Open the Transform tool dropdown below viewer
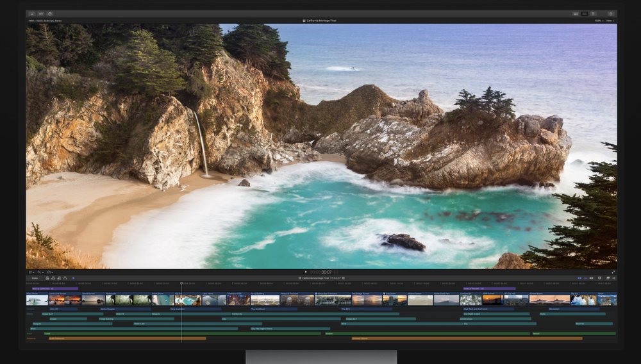Viewport: 641px width, 364px height. pyautogui.click(x=31, y=272)
